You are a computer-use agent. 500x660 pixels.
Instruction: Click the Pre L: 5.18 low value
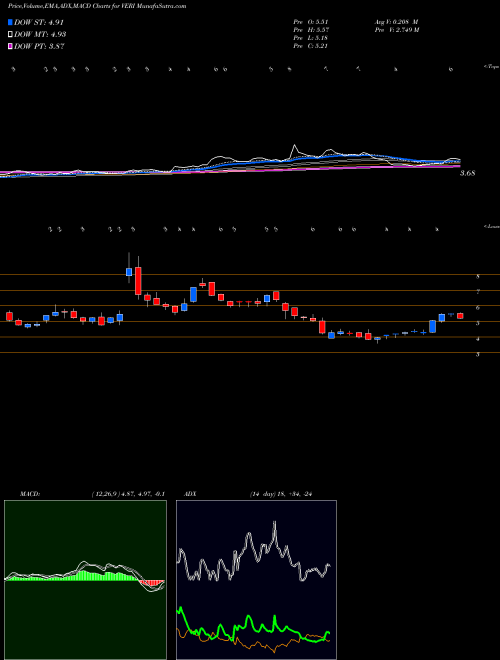click(x=311, y=38)
